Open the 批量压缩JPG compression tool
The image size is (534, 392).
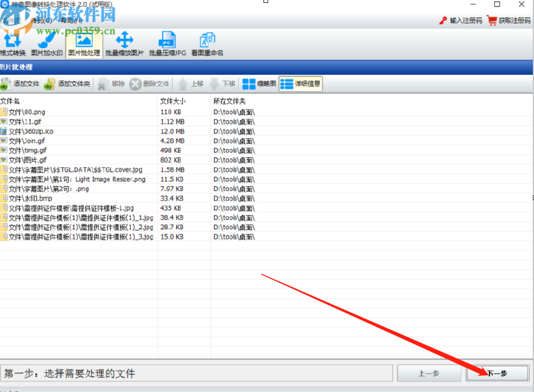167,43
